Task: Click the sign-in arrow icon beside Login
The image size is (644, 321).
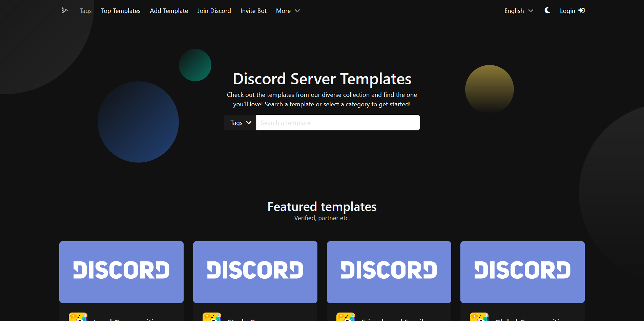Action: coord(582,10)
